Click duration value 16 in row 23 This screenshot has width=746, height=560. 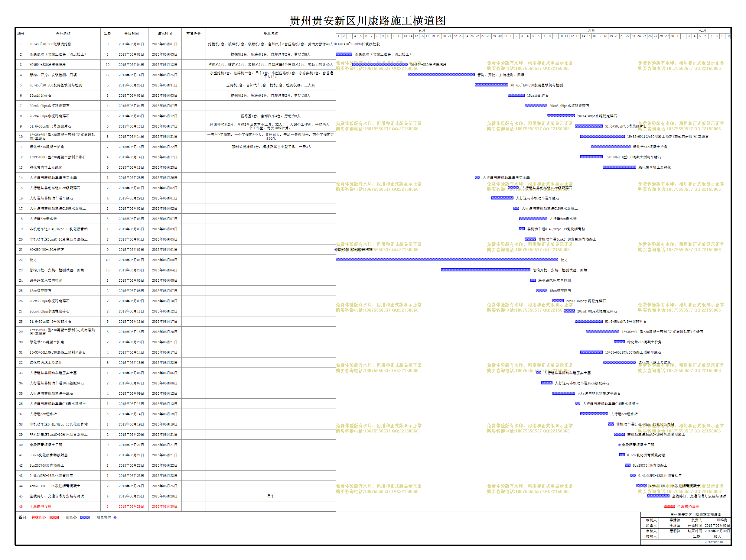(108, 270)
